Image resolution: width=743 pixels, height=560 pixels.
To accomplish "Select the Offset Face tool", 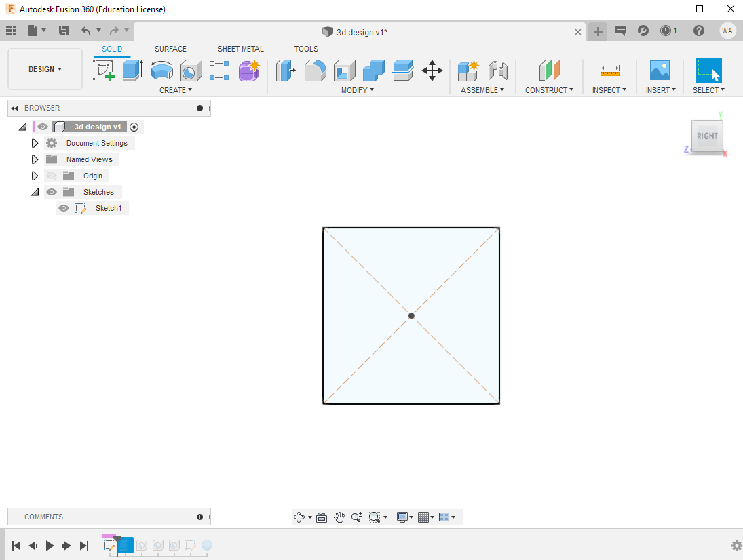I will [x=403, y=70].
